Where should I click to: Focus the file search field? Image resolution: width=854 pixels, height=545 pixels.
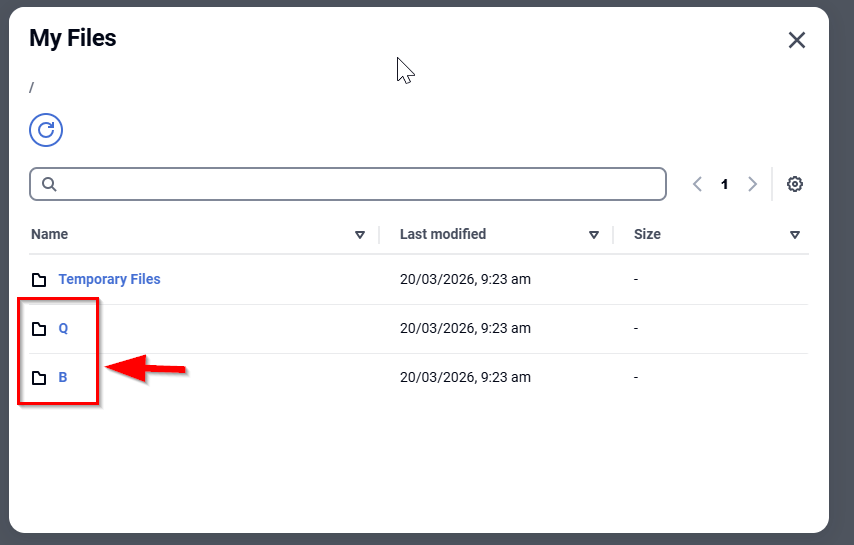(360, 184)
